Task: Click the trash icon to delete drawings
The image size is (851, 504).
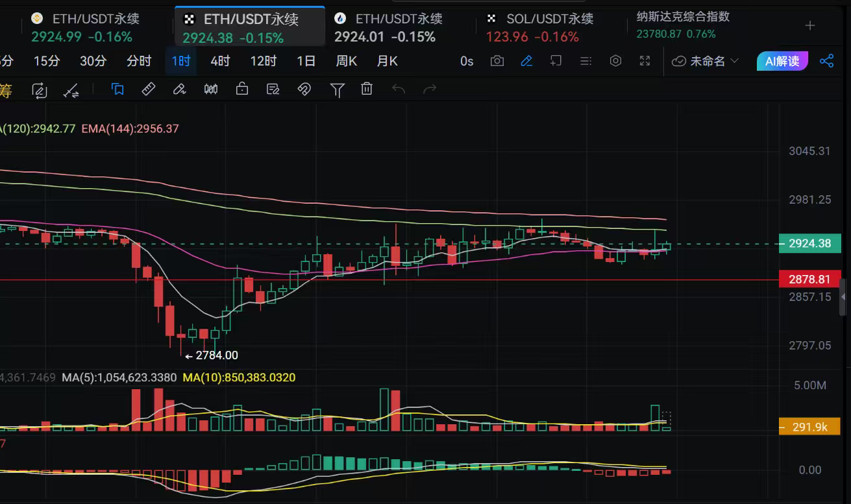Action: pos(367,90)
